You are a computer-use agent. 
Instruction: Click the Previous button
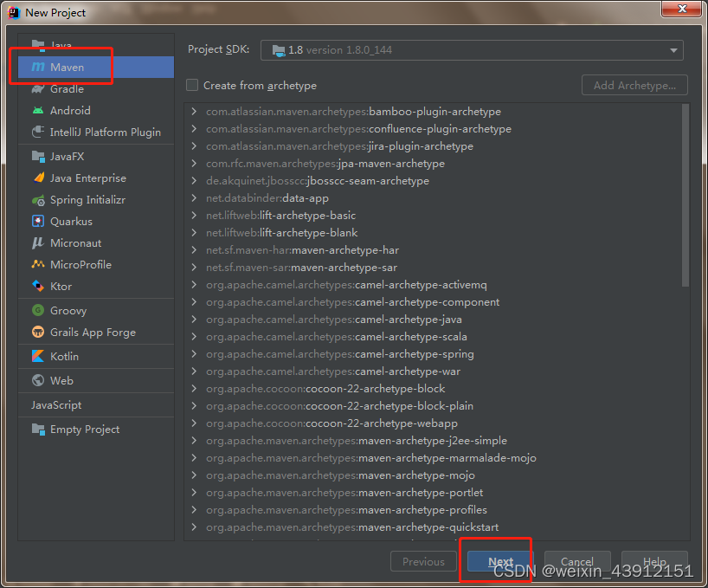coord(423,561)
